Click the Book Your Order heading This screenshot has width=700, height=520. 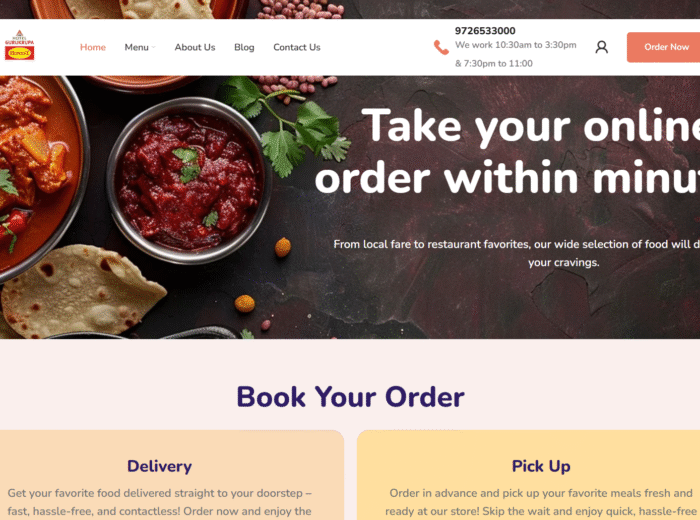[350, 397]
